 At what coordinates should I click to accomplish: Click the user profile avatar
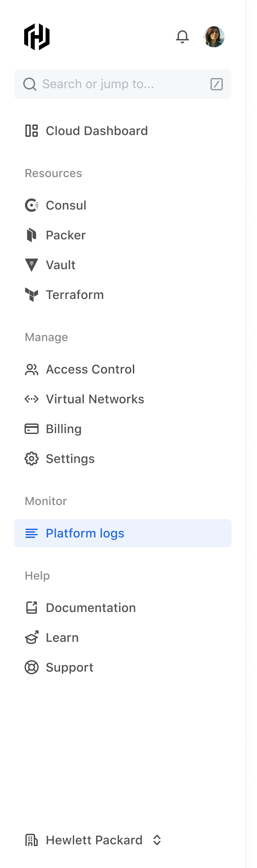tap(214, 37)
